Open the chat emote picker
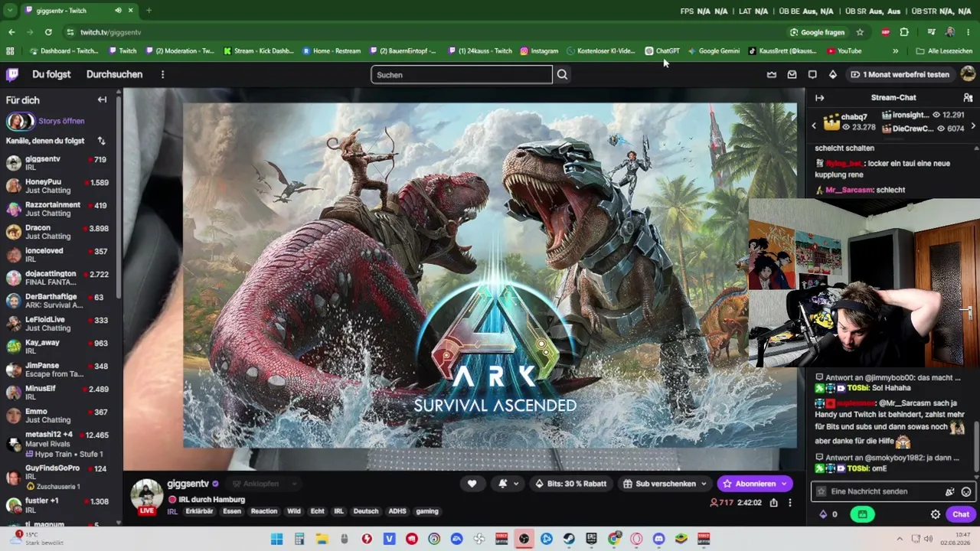The image size is (980, 551). pyautogui.click(x=966, y=492)
